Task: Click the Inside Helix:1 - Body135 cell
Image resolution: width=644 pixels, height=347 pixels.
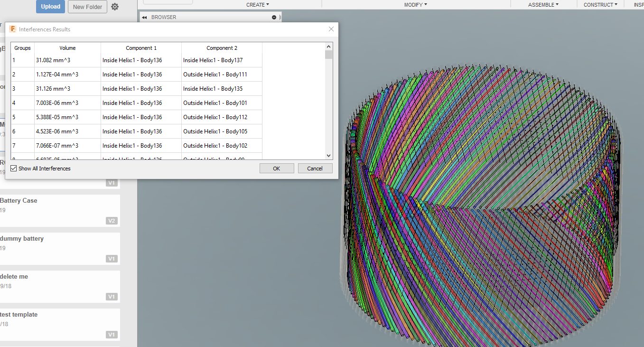Action: [222, 89]
